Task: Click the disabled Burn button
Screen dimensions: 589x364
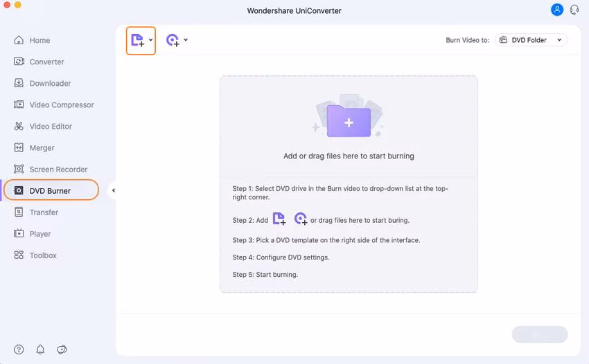Action: click(540, 334)
